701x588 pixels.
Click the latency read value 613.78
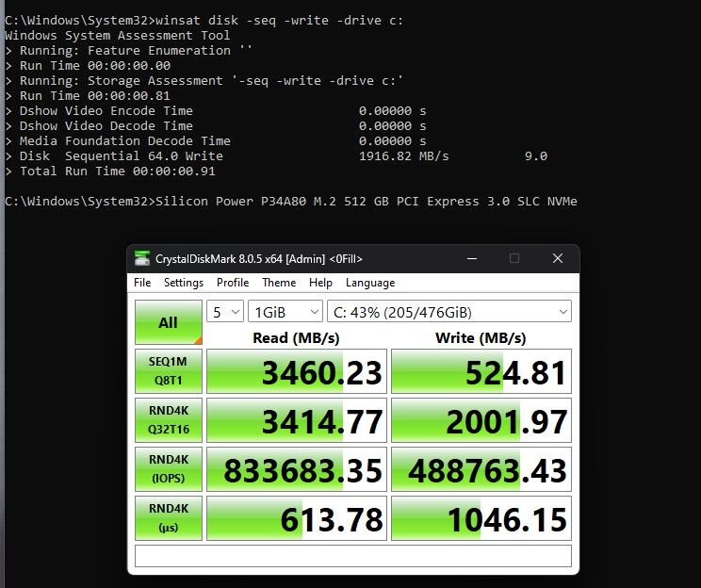coord(297,517)
